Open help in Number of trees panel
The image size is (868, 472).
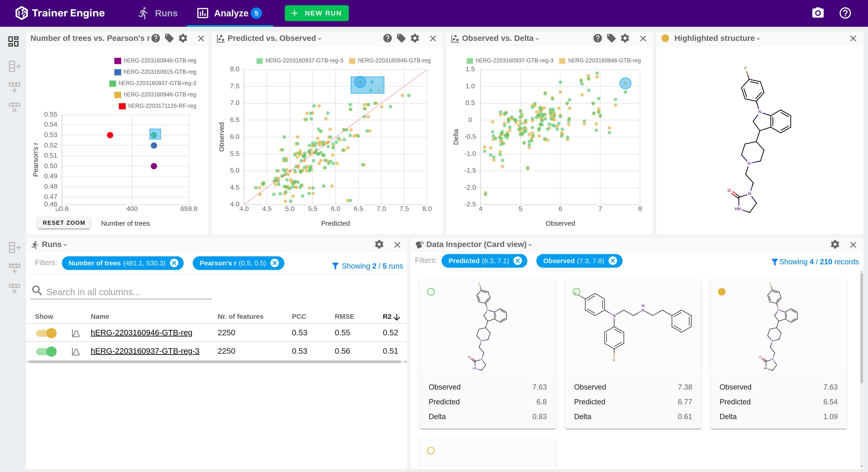(156, 38)
